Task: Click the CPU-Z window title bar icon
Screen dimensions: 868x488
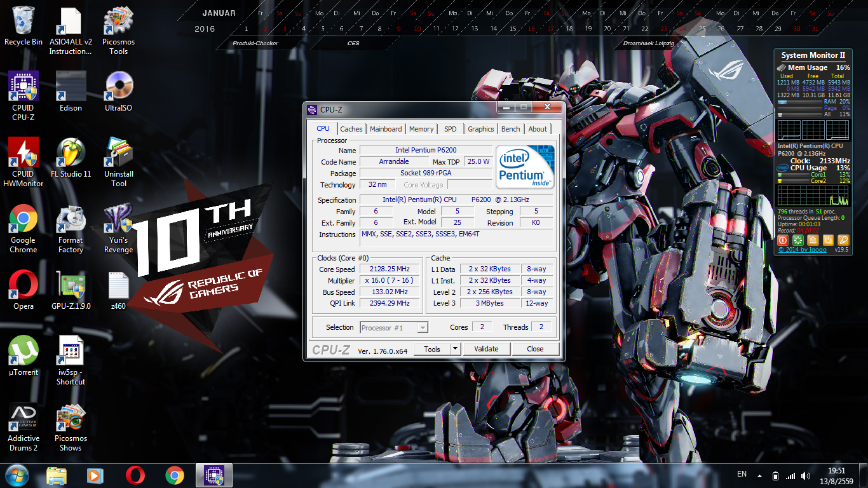Action: [x=312, y=109]
